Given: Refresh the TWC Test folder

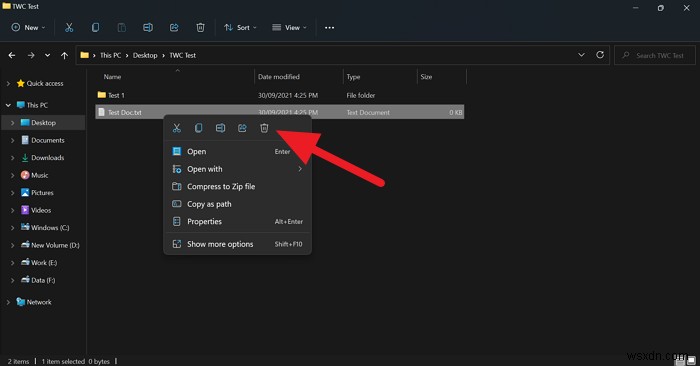Looking at the screenshot, I should pyautogui.click(x=600, y=54).
